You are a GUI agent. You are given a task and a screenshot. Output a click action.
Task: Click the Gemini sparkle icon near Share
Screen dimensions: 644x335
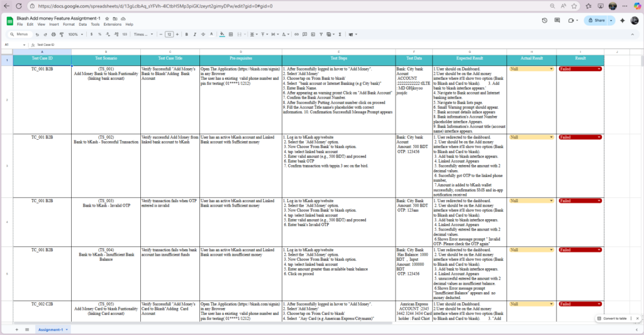tap(623, 20)
